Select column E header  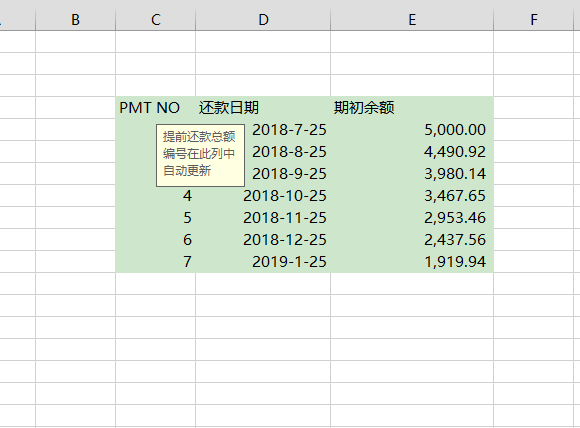pos(412,20)
